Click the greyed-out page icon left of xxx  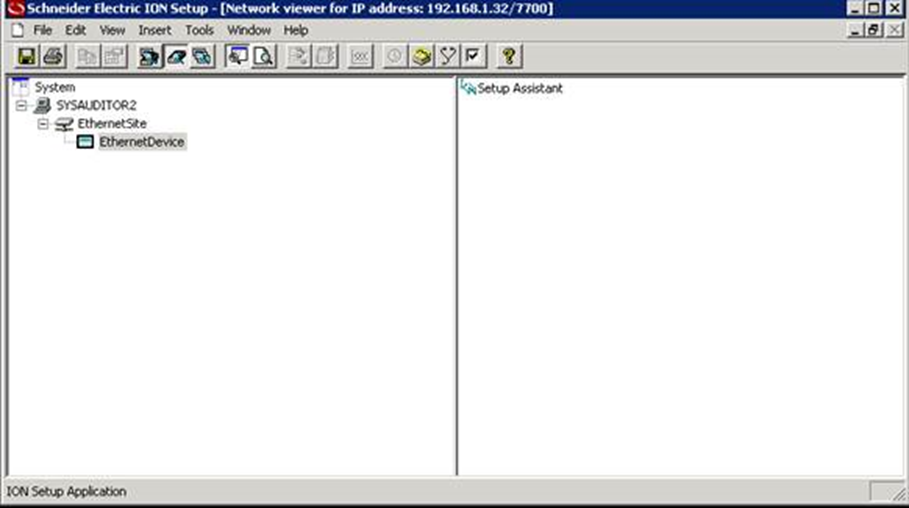pyautogui.click(x=325, y=56)
